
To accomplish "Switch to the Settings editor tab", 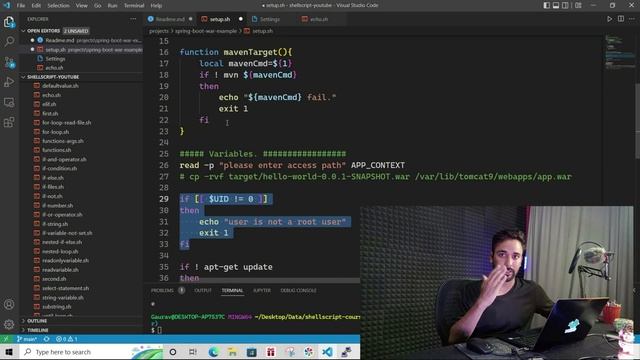I will coord(270,19).
